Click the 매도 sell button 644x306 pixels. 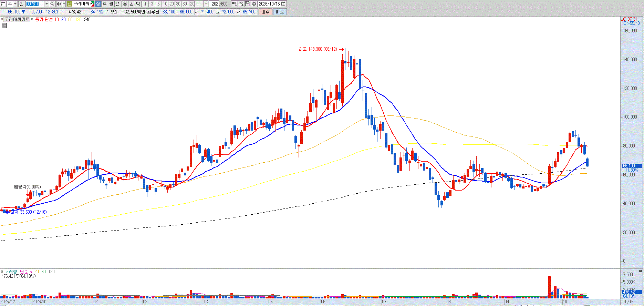[x=280, y=12]
